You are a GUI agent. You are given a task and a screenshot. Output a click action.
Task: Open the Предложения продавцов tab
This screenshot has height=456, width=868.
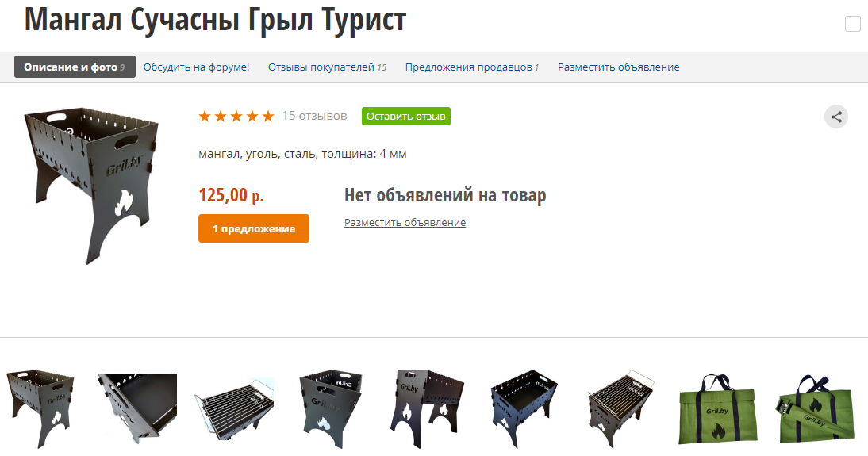pyautogui.click(x=472, y=67)
